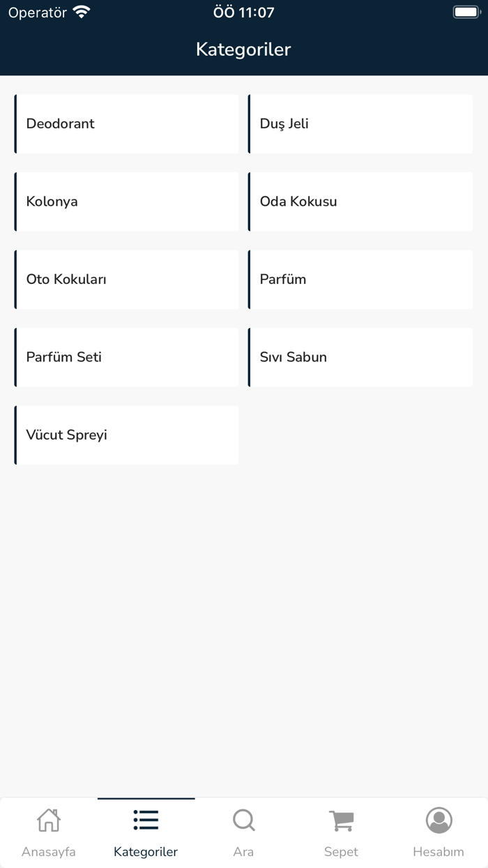Tap the Hesabım profile icon

[x=439, y=820]
